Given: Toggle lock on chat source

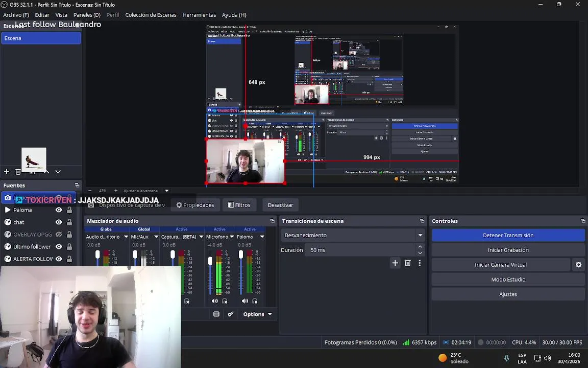Looking at the screenshot, I should point(69,222).
